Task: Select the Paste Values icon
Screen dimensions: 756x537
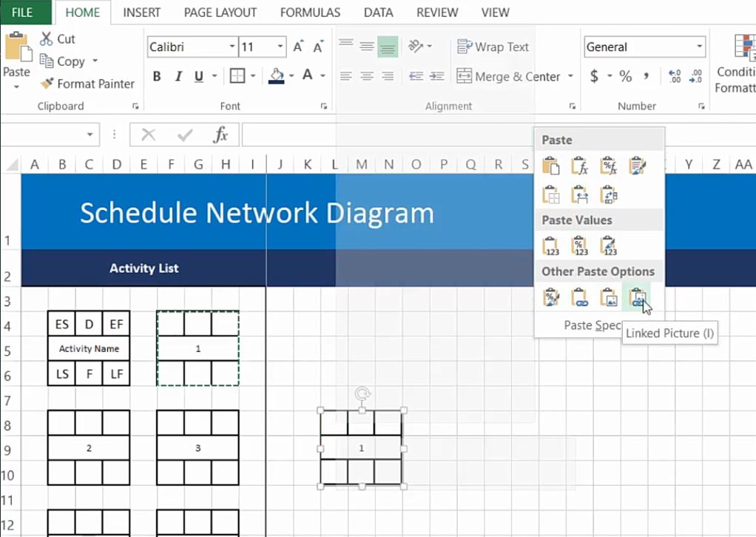Action: (550, 246)
